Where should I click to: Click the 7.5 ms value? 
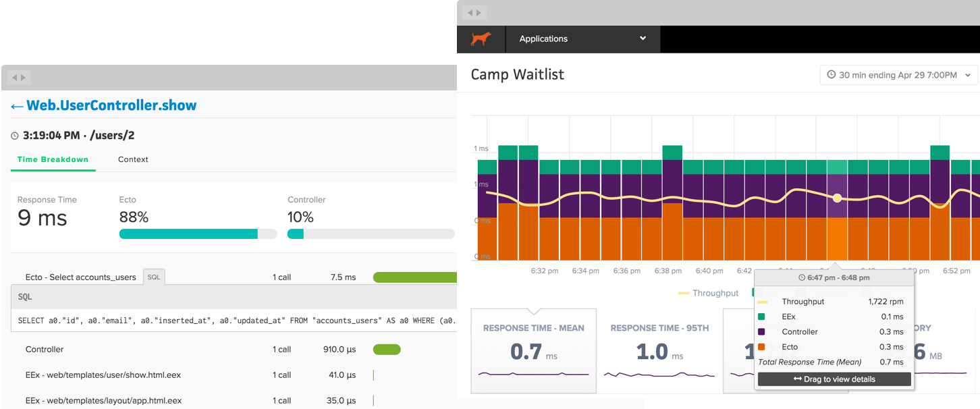[x=343, y=277]
